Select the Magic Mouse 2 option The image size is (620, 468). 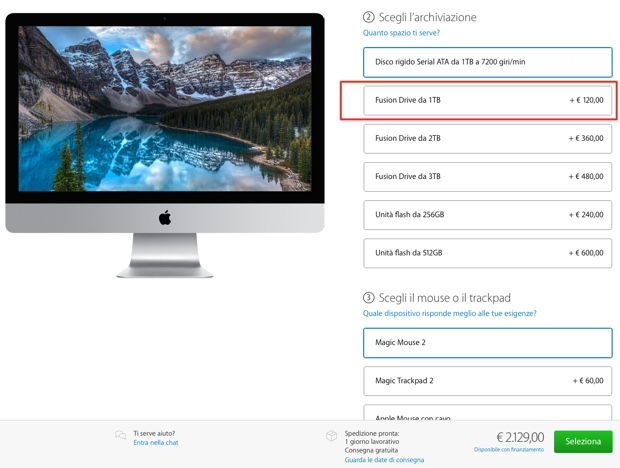488,343
